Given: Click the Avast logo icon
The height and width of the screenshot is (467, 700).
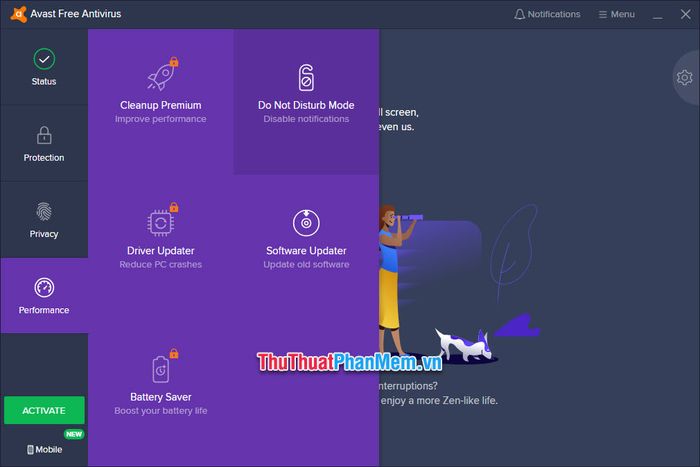Looking at the screenshot, I should [18, 14].
